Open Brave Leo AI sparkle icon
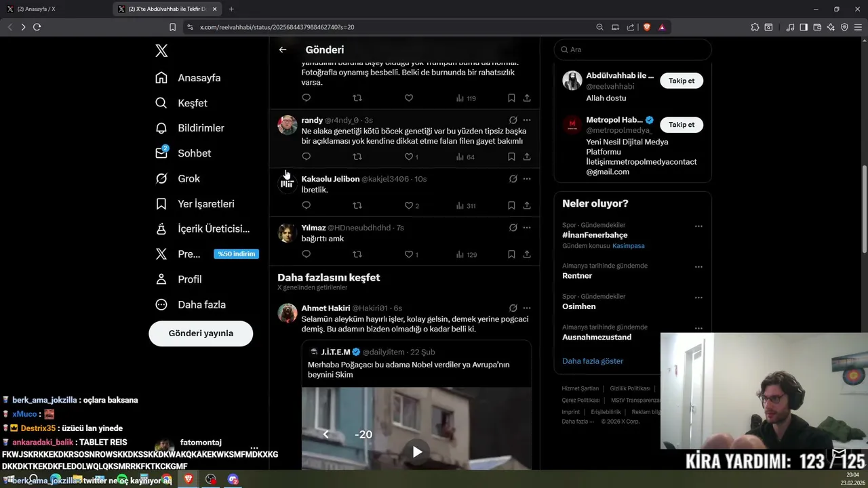Image resolution: width=868 pixels, height=488 pixels. [831, 27]
